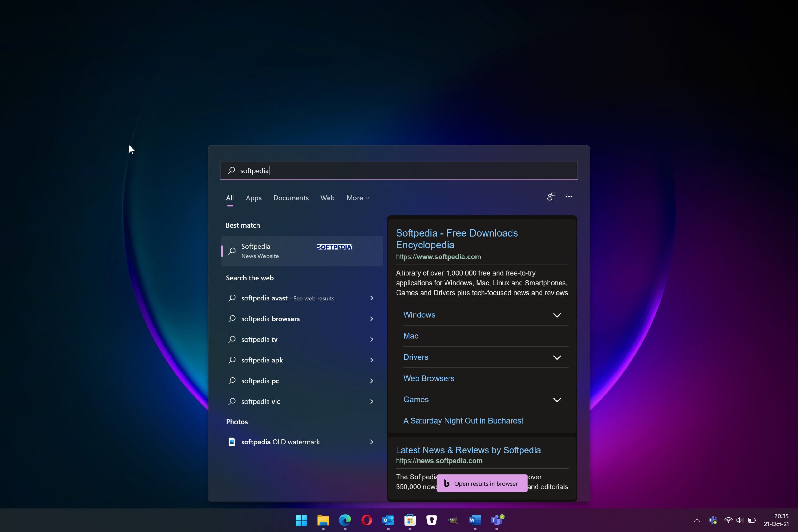
Task: Click the Teams system tray icon
Action: (x=713, y=520)
